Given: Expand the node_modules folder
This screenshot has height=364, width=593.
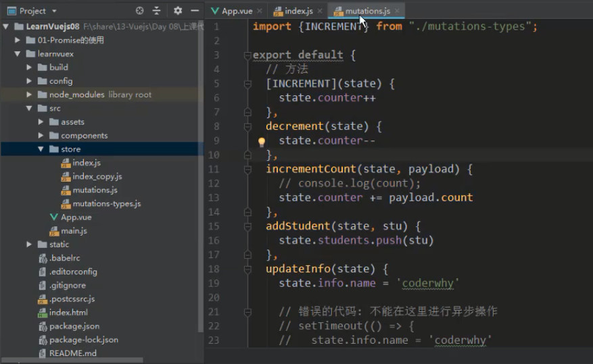Looking at the screenshot, I should click(29, 95).
